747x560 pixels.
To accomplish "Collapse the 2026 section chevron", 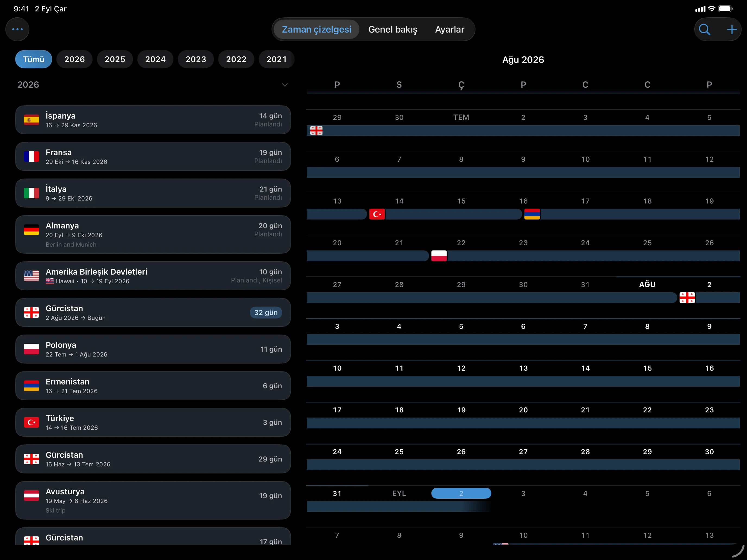I will click(x=285, y=85).
